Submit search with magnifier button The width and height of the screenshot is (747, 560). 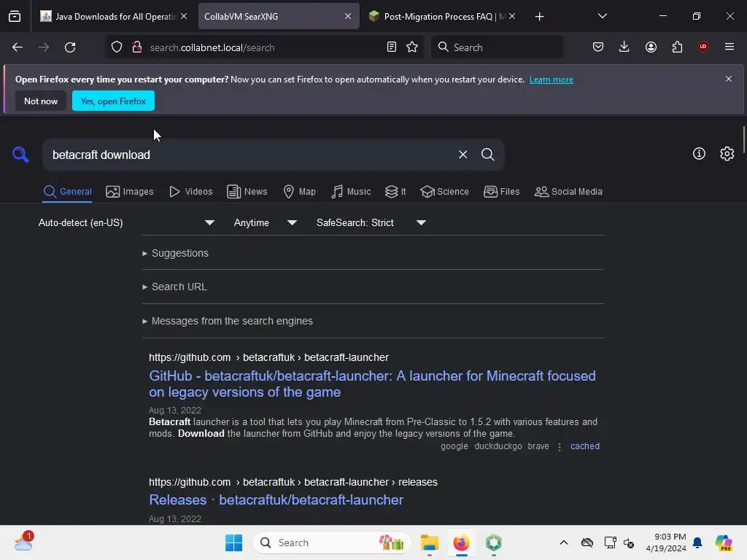point(487,155)
